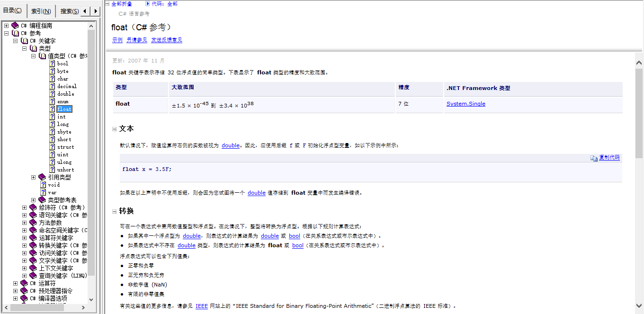
Task: Expand the 修饰符 (C# 参考) node
Action: (x=24, y=207)
